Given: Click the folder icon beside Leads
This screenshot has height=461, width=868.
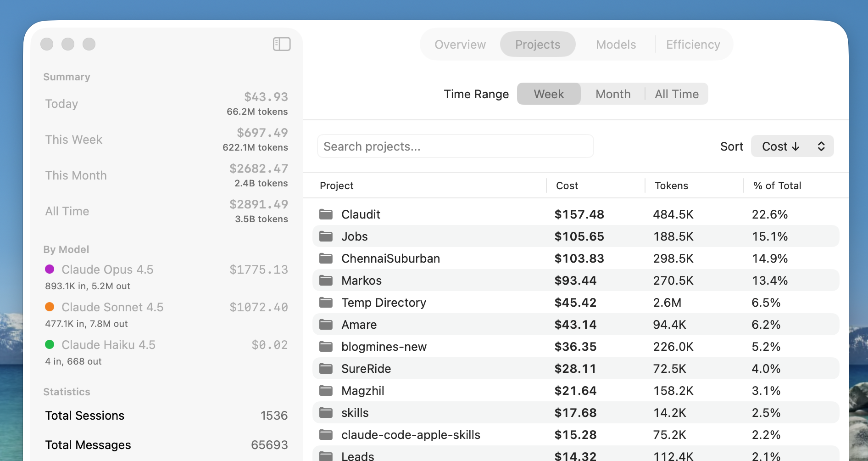Looking at the screenshot, I should coord(327,455).
